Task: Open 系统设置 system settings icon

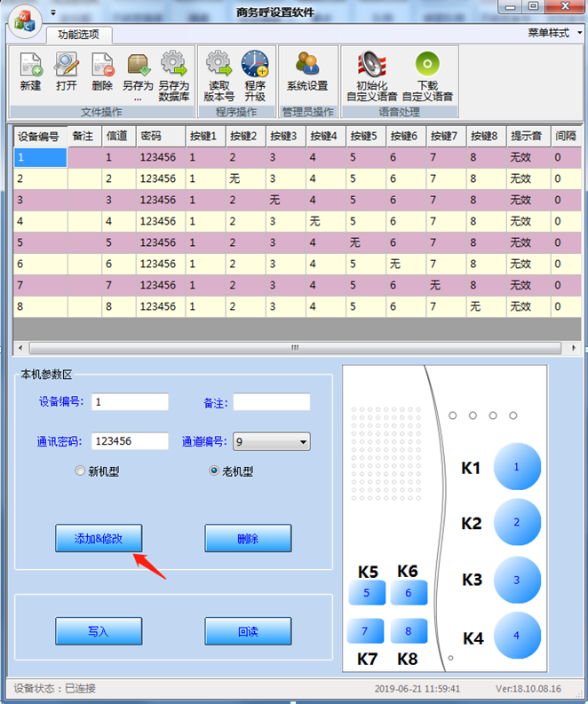Action: [307, 72]
